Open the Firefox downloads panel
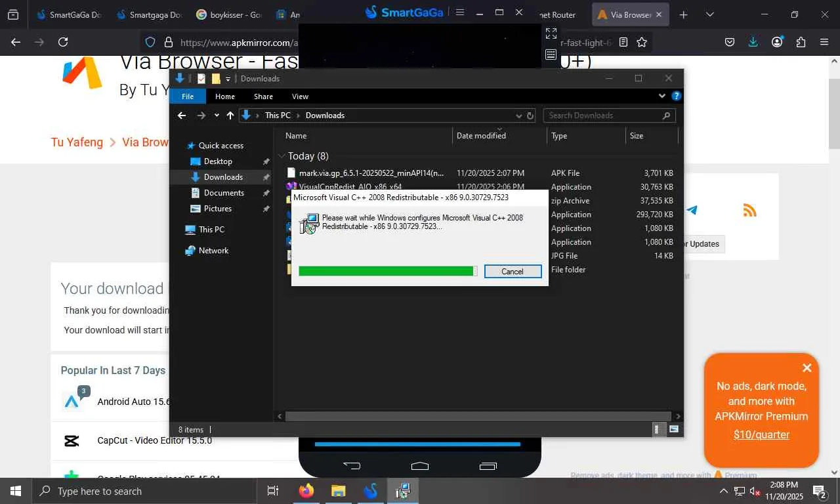The image size is (840, 504). point(753,42)
